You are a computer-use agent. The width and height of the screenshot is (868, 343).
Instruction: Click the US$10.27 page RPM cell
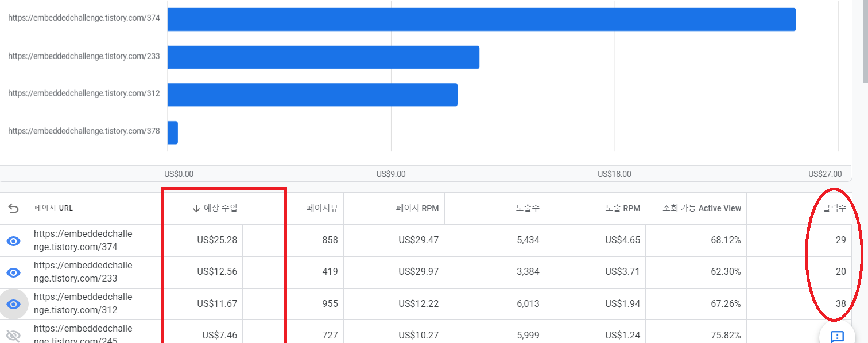point(418,335)
